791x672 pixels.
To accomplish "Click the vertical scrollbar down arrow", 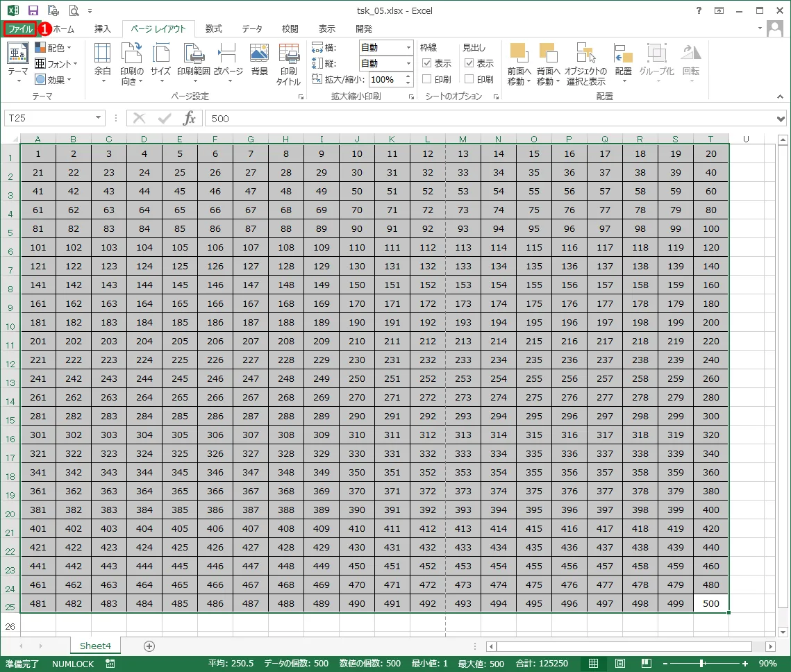I will click(783, 632).
